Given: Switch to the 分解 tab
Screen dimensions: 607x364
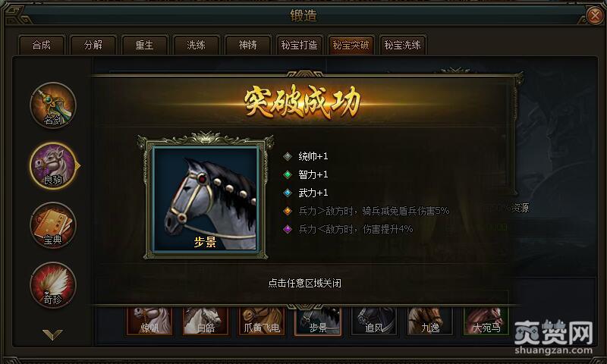Looking at the screenshot, I should pos(93,45).
